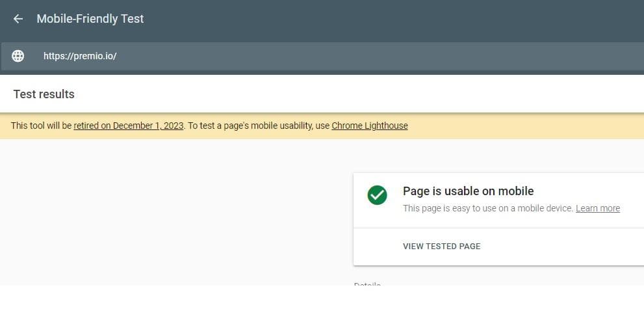This screenshot has width=644, height=322.
Task: Click 'This tool will be' banner text
Action: 42,126
